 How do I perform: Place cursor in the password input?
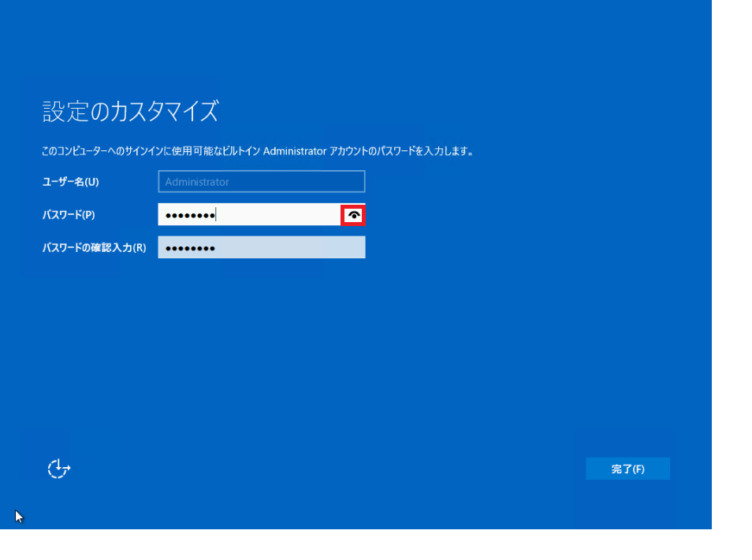pyautogui.click(x=252, y=214)
